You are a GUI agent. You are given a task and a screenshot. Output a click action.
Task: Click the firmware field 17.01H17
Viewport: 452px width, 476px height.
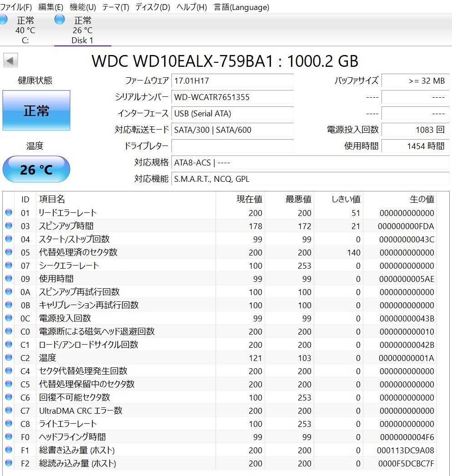click(232, 81)
